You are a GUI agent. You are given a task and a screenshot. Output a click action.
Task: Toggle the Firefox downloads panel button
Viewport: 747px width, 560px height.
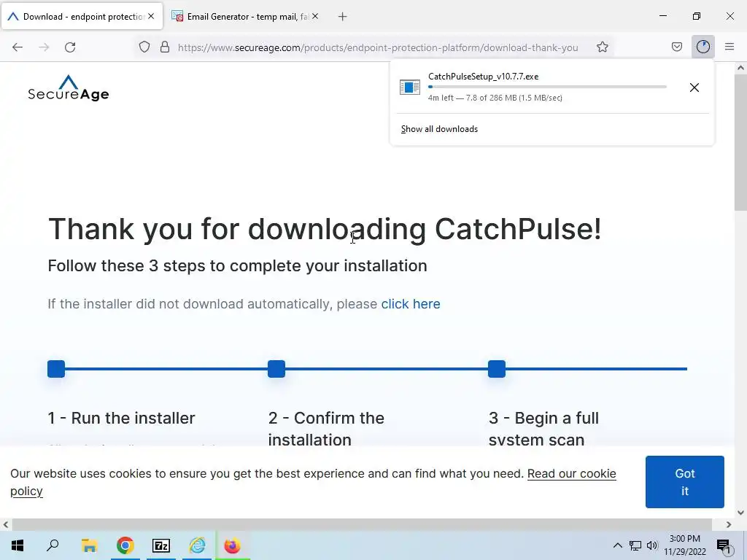coord(703,47)
